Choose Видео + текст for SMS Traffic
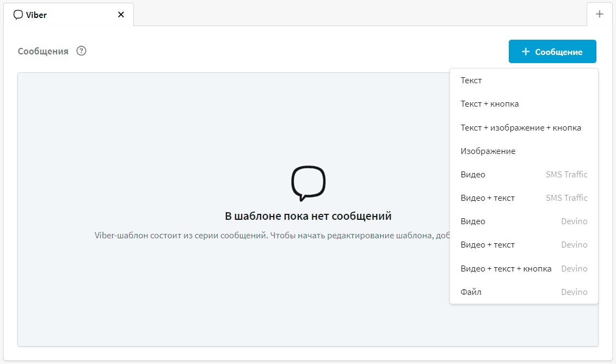This screenshot has height=364, width=616. (524, 198)
